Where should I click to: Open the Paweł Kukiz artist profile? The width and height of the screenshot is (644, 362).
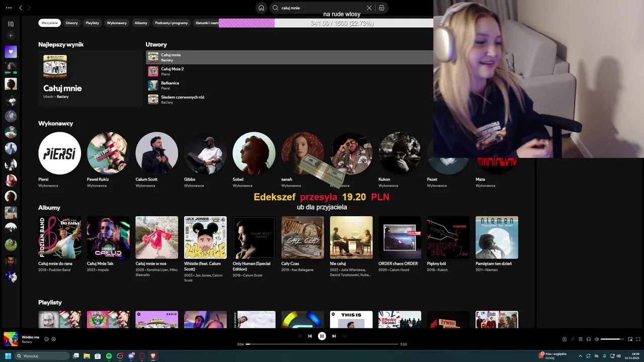[108, 153]
